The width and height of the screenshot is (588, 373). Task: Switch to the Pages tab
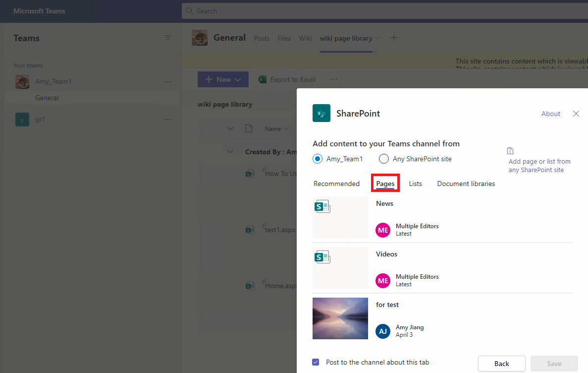click(x=385, y=184)
